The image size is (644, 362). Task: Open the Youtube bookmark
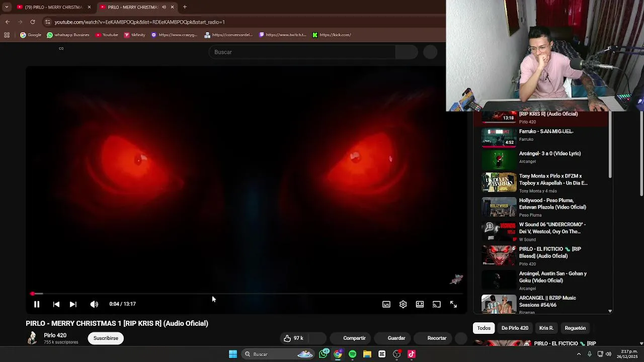(x=106, y=35)
